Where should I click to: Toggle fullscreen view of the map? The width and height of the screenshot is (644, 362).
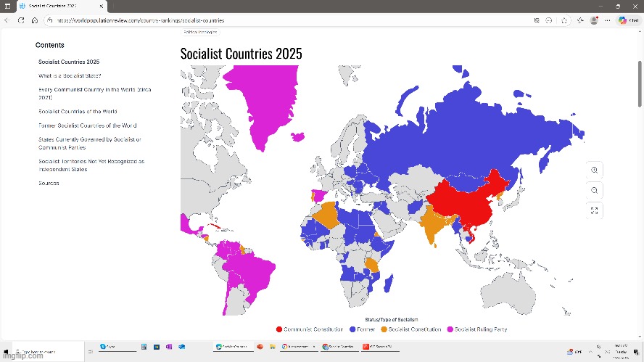click(594, 210)
